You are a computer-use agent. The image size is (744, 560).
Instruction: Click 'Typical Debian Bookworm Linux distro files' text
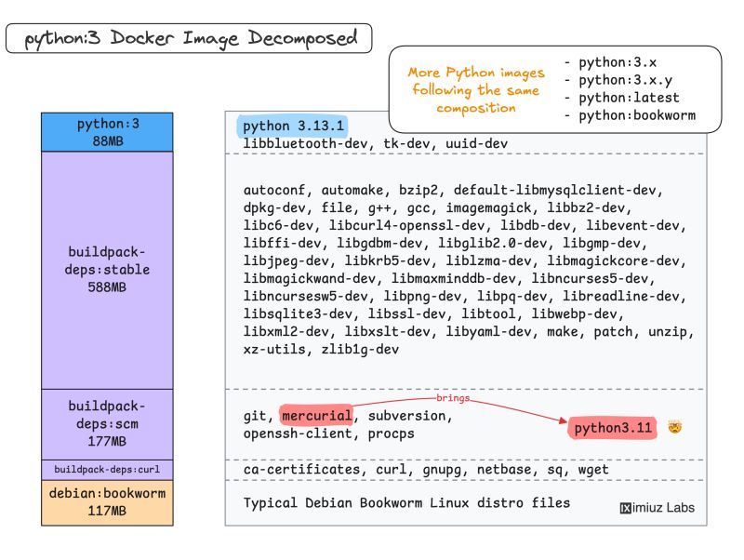click(x=406, y=502)
